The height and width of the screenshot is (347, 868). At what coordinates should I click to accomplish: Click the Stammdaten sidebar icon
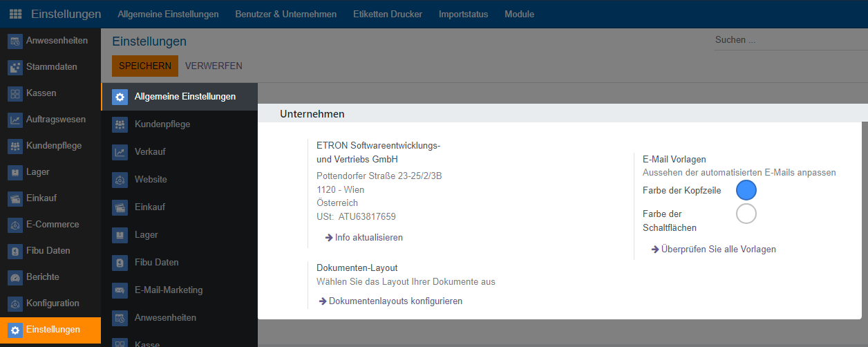(x=15, y=67)
